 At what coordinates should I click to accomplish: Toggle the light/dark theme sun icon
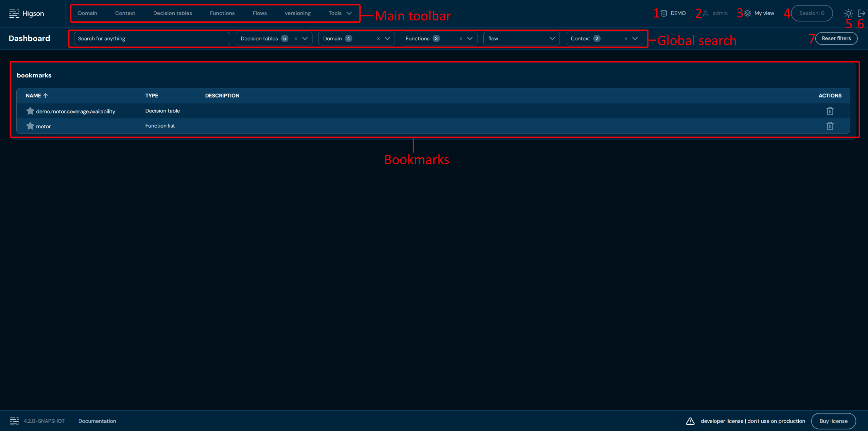848,13
